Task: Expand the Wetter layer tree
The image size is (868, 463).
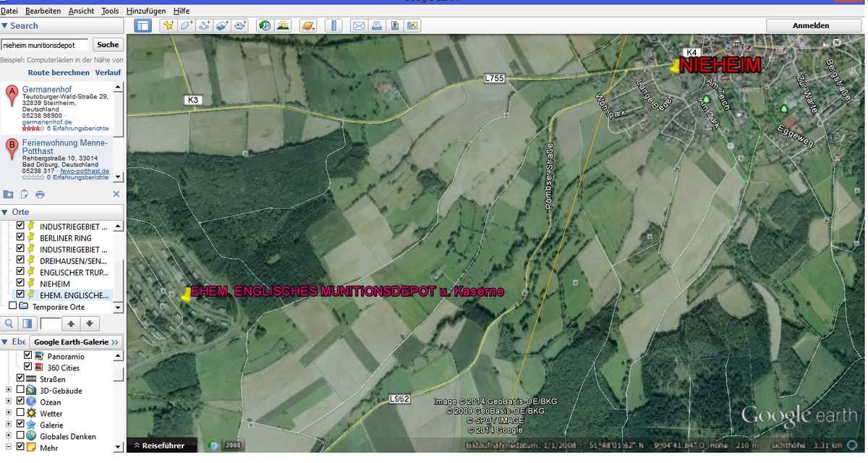Action: click(8, 413)
